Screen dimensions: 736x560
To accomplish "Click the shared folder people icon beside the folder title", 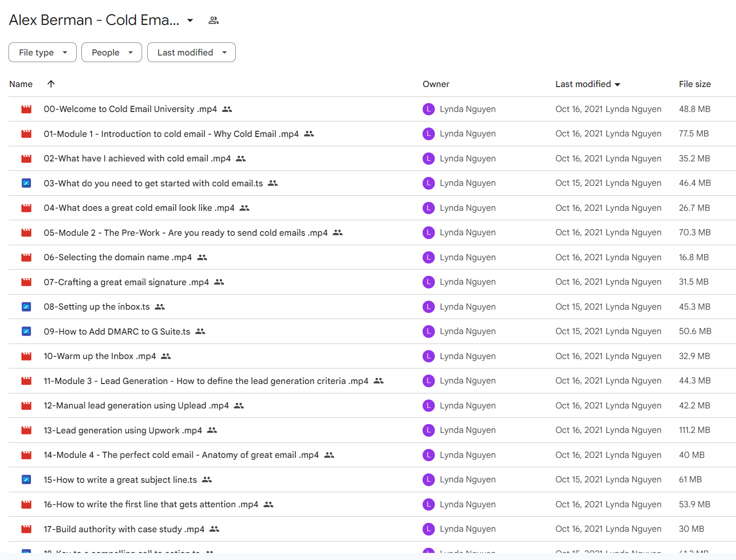I will coord(214,20).
